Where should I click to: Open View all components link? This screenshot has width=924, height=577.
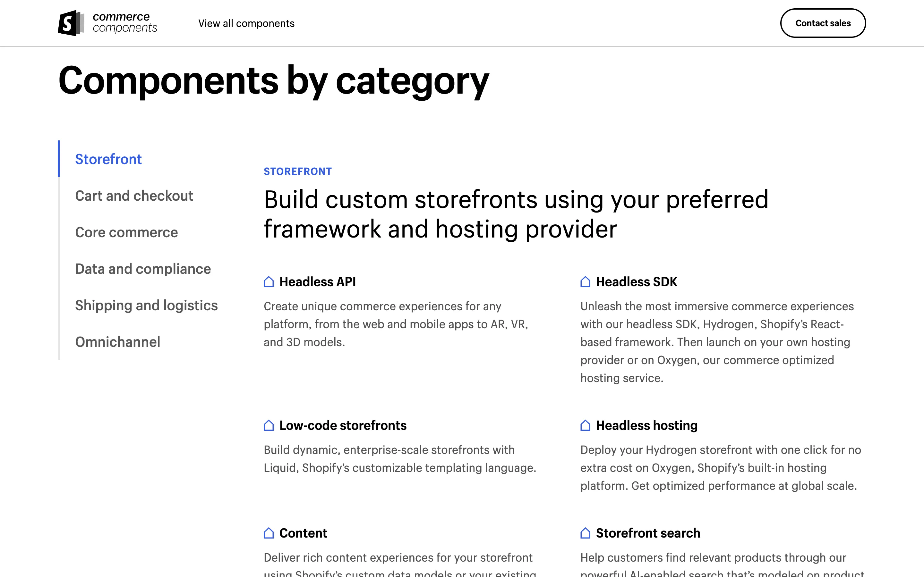coord(246,23)
